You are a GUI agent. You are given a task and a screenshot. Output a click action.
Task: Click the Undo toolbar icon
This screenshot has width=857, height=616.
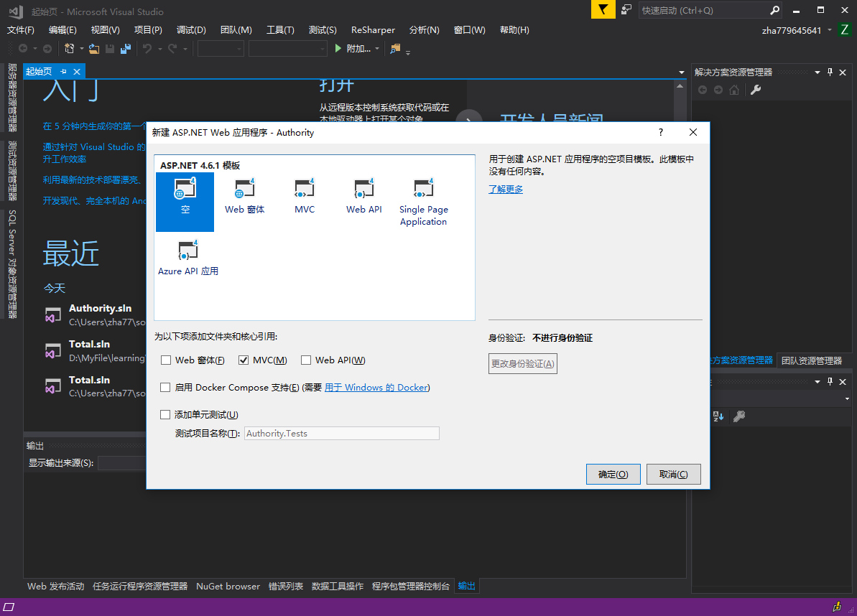tap(147, 49)
